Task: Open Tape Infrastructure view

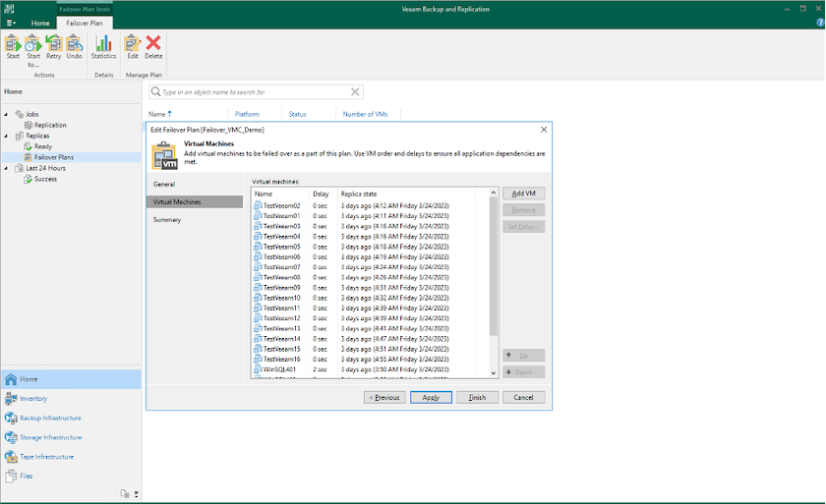Action: (45, 457)
